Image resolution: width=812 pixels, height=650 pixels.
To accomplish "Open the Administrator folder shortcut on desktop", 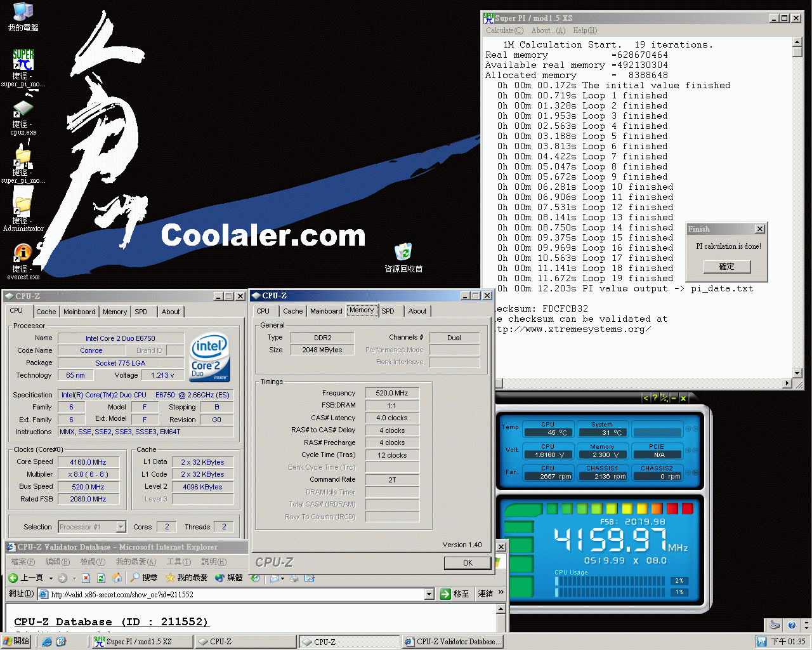I will click(23, 214).
